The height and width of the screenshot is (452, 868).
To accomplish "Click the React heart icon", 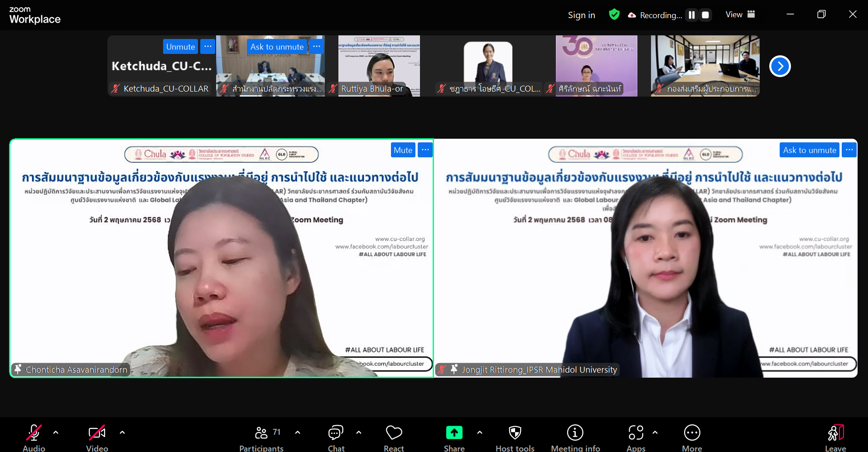I will pos(394,433).
